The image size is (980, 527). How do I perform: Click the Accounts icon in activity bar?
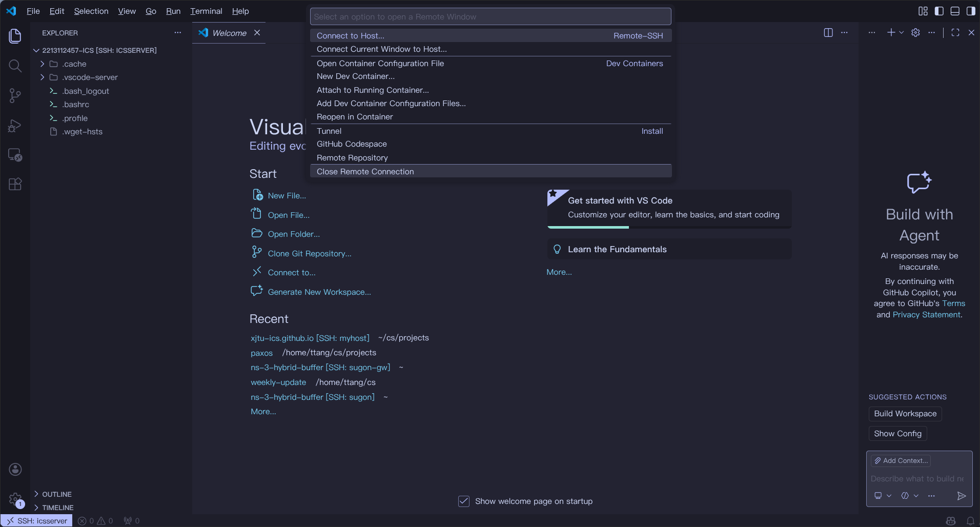(15, 469)
